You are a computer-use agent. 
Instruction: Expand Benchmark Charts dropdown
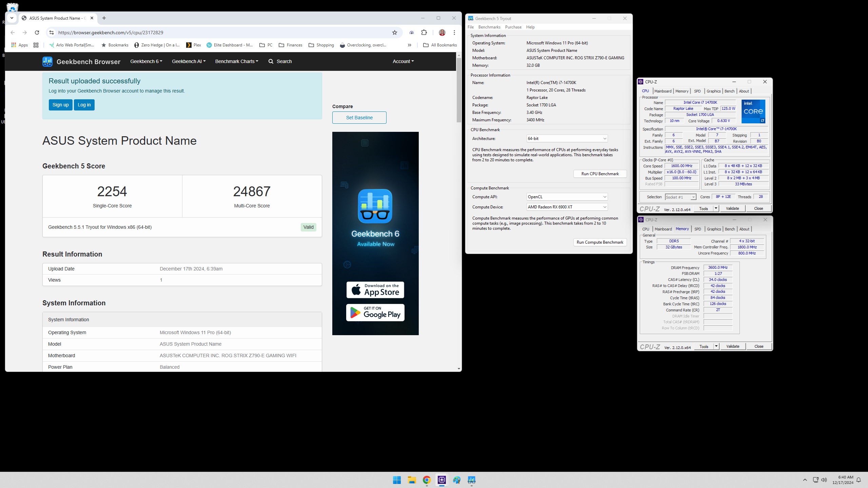[x=237, y=61]
